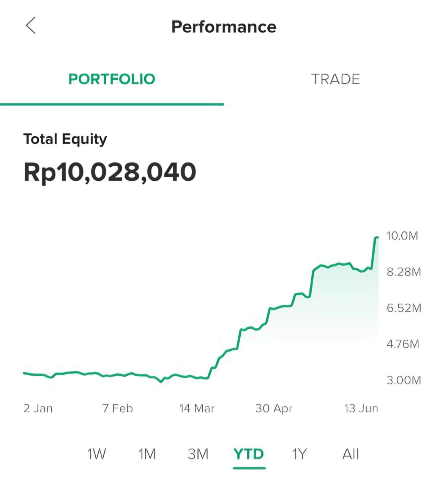Tap the 7 Feb date label
The image size is (448, 482).
coord(118,408)
